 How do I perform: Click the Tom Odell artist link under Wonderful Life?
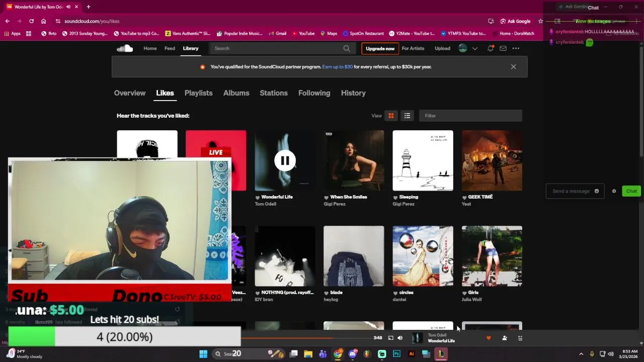(x=266, y=204)
